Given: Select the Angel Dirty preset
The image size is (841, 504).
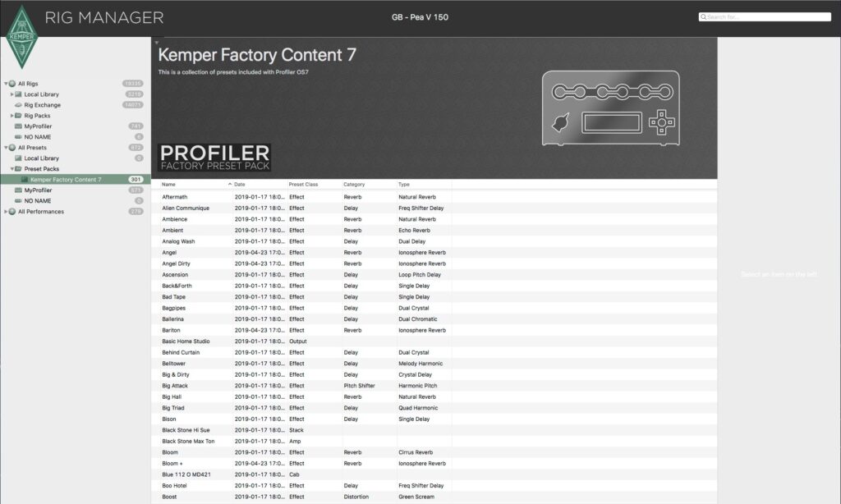Looking at the screenshot, I should click(434, 263).
